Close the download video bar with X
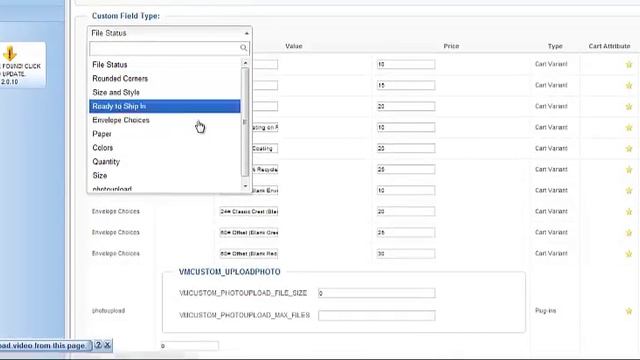The width and height of the screenshot is (640, 360). [x=107, y=345]
